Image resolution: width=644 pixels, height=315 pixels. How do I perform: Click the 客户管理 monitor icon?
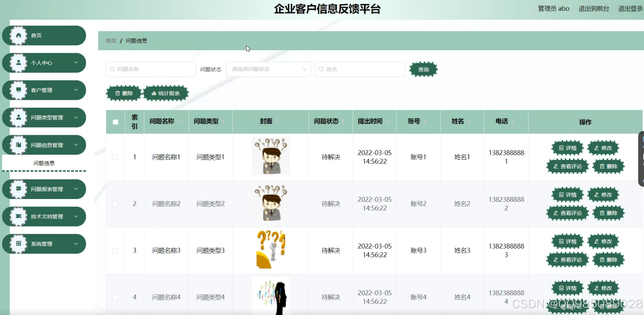(18, 90)
